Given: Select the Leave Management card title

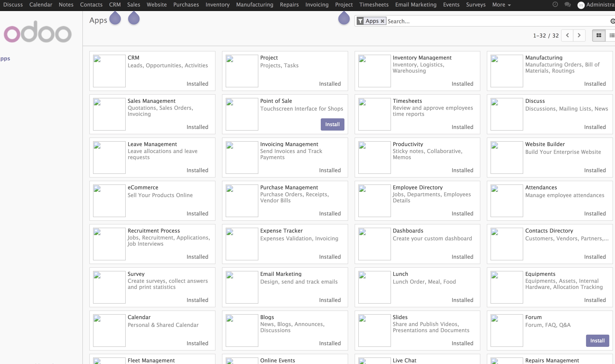Looking at the screenshot, I should [x=152, y=144].
